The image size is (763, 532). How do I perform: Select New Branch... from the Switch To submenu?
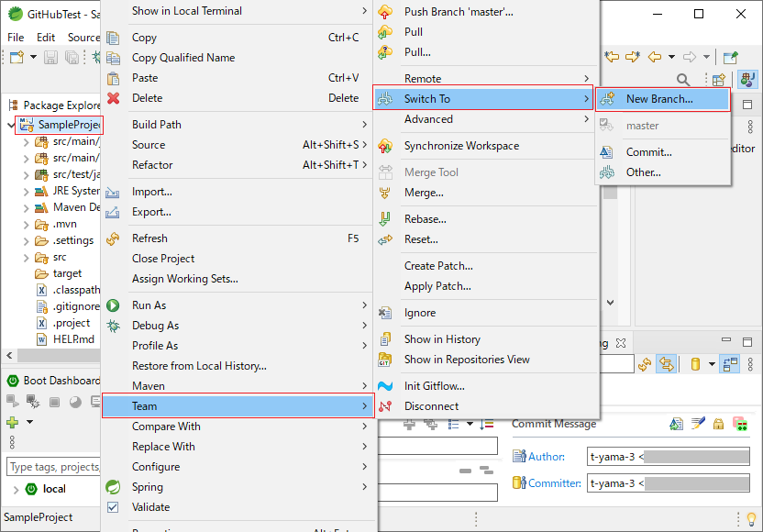tap(662, 97)
